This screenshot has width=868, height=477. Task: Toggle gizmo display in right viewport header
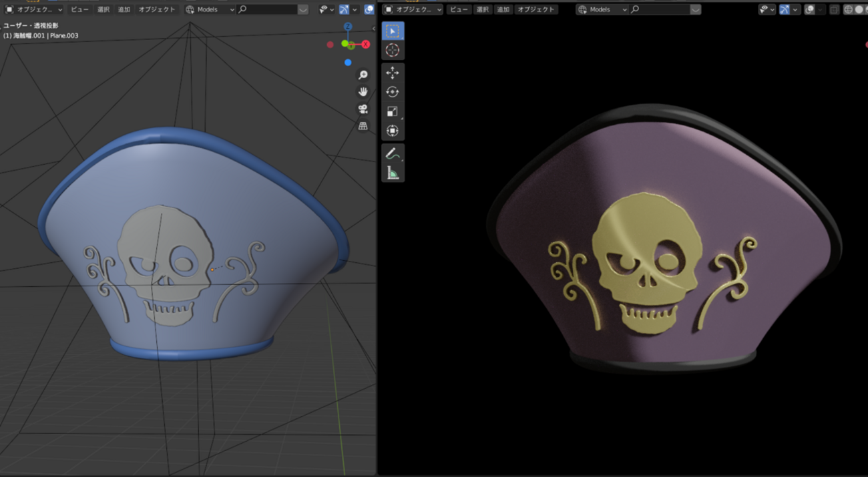(785, 9)
